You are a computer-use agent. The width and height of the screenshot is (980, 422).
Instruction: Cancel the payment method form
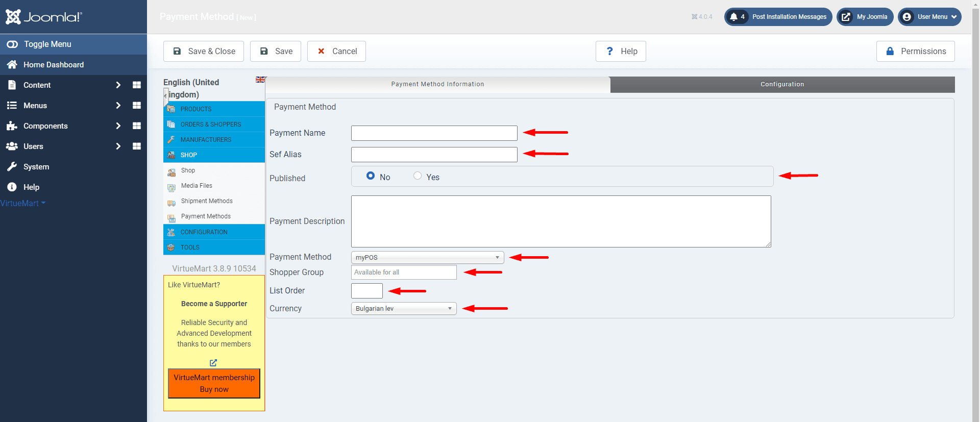pos(336,51)
